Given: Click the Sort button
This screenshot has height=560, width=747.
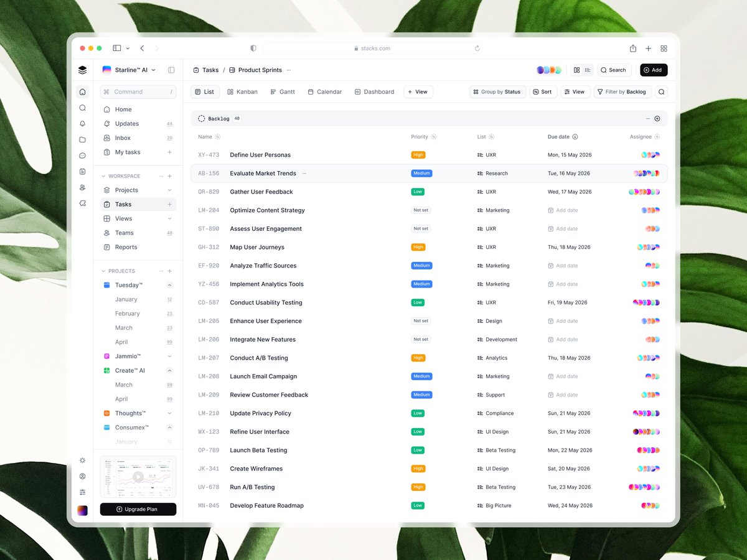Looking at the screenshot, I should click(x=543, y=91).
